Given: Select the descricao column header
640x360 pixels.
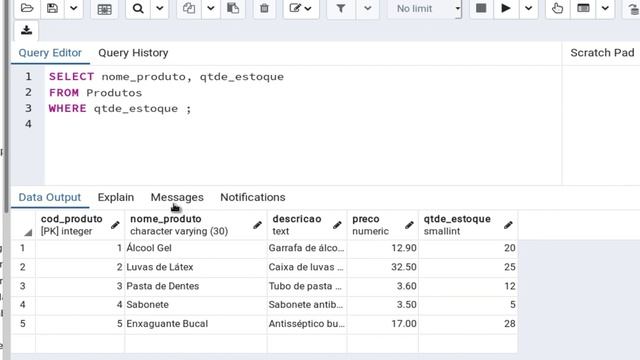Looking at the screenshot, I should (307, 224).
